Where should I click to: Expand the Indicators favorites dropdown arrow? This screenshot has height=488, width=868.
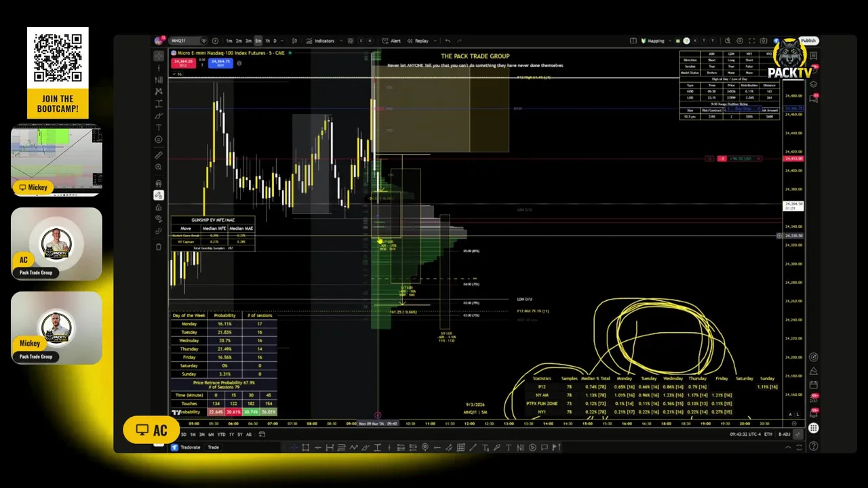[341, 41]
